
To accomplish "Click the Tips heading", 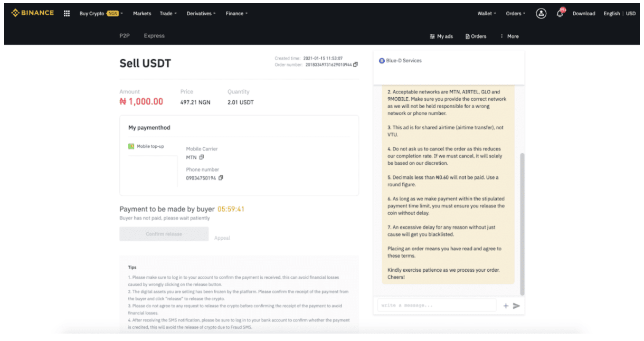I will pyautogui.click(x=132, y=268).
